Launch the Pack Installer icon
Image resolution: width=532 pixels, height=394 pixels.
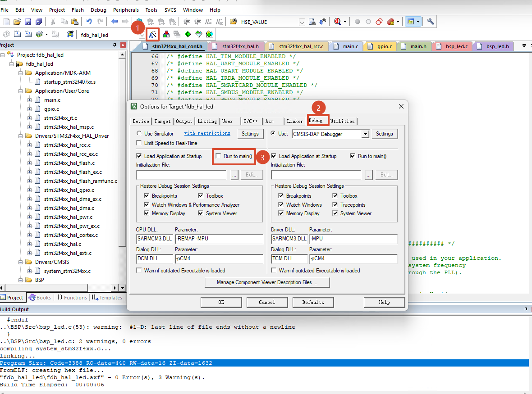[x=210, y=34]
